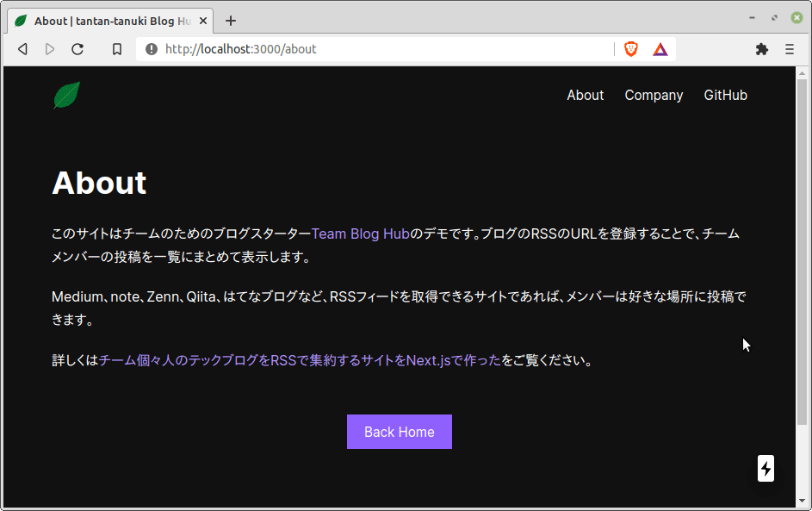Click the About page heading
The width and height of the screenshot is (812, 511).
[x=99, y=183]
